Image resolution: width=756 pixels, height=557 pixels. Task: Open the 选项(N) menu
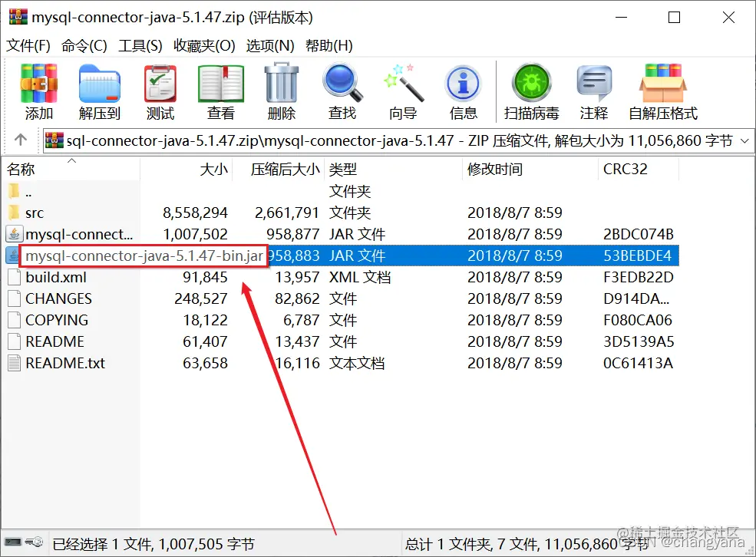pos(270,46)
